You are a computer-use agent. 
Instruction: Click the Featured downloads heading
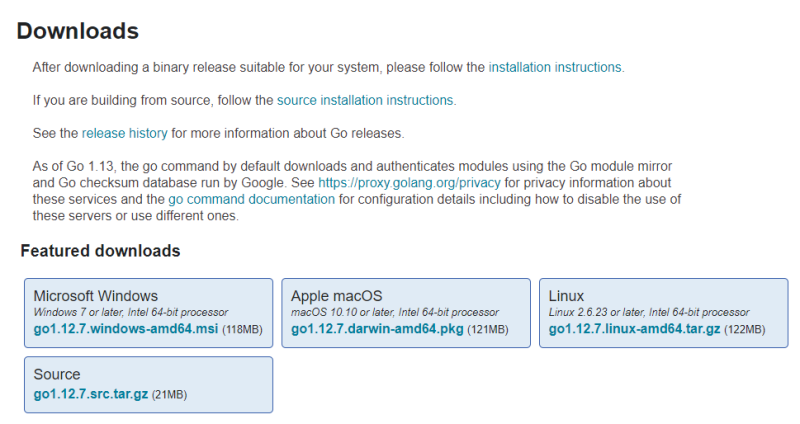[x=100, y=251]
